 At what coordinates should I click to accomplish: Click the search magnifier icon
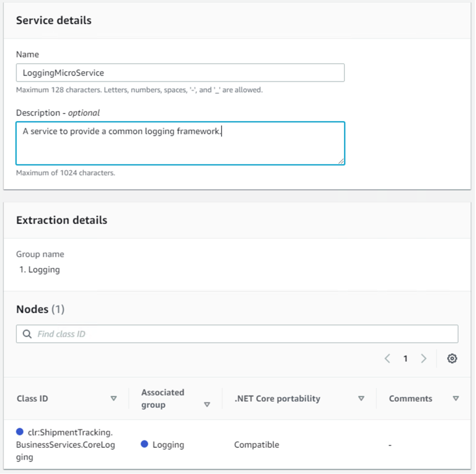[x=27, y=334]
